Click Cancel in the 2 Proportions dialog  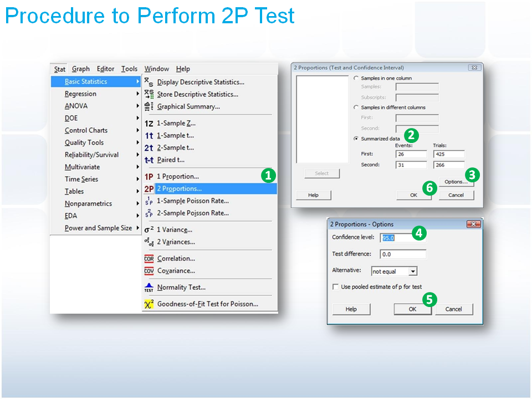[x=456, y=195]
